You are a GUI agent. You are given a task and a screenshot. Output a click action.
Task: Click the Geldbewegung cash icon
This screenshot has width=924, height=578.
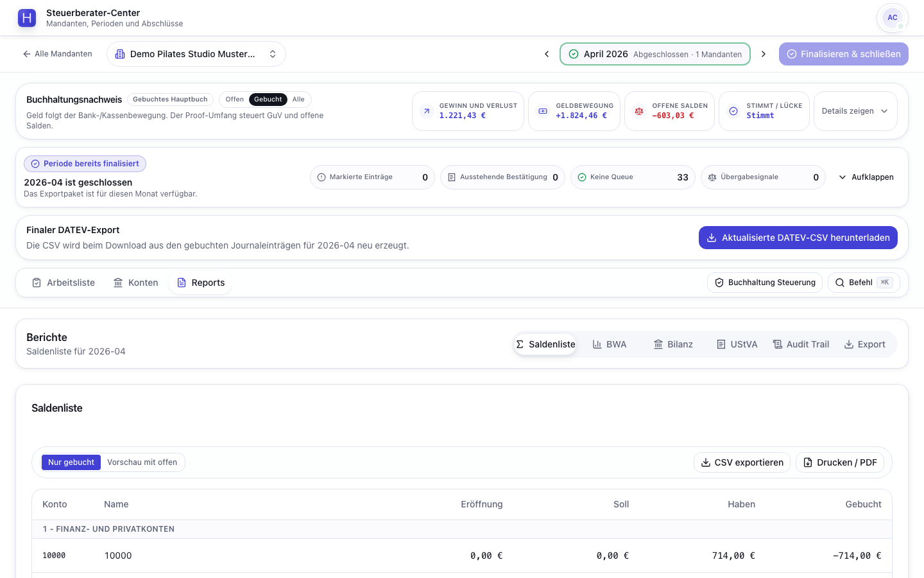(543, 111)
